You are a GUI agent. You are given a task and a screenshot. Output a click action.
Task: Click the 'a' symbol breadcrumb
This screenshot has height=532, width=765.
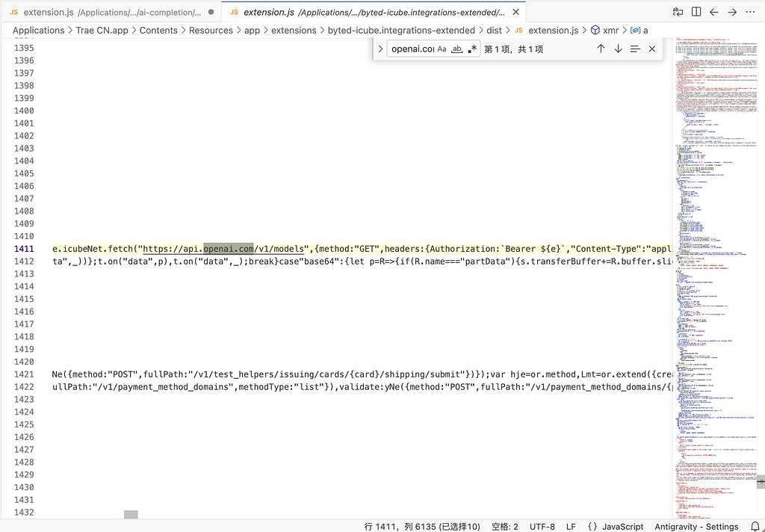point(639,30)
